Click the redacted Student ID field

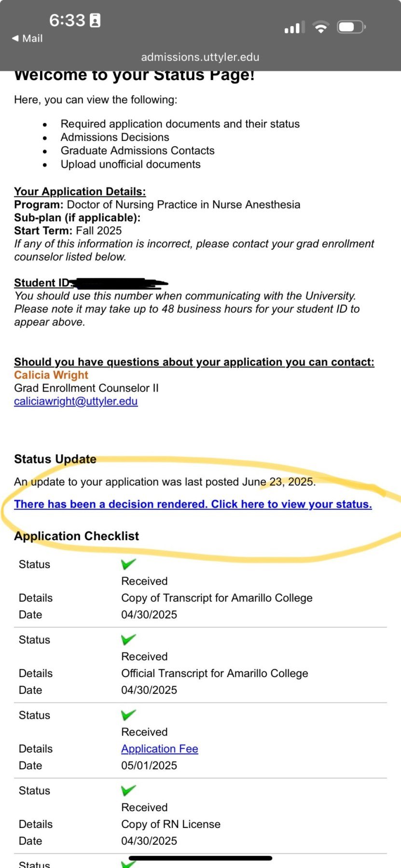click(x=120, y=283)
